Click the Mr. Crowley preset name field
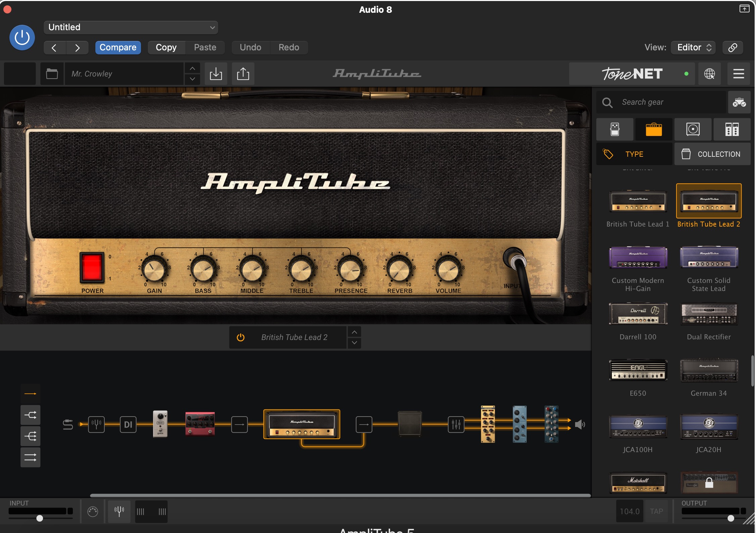 (124, 74)
